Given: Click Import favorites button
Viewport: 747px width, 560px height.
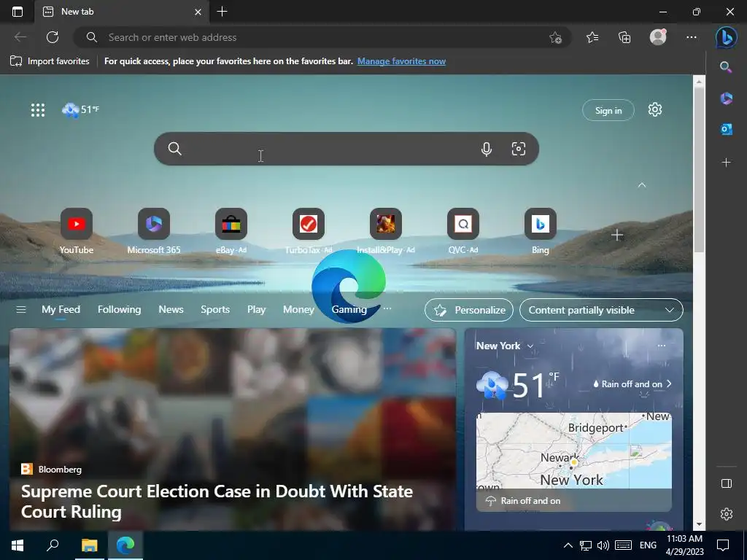Looking at the screenshot, I should click(x=50, y=61).
